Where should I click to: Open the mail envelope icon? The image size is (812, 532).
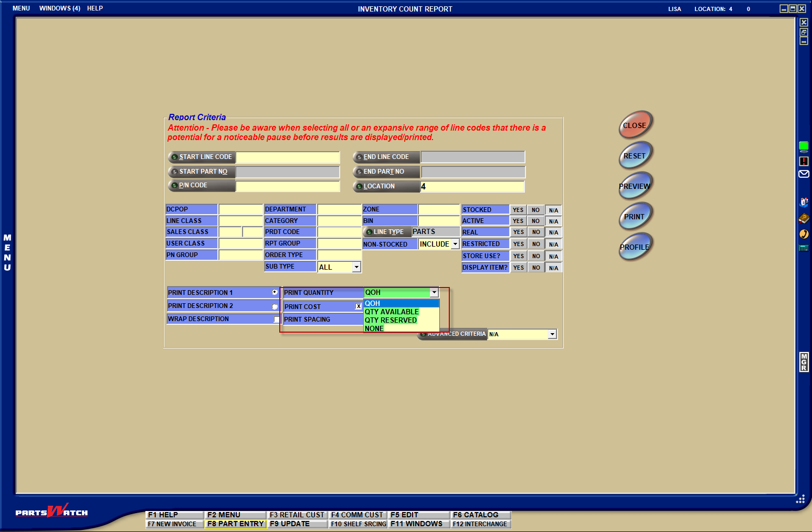804,174
